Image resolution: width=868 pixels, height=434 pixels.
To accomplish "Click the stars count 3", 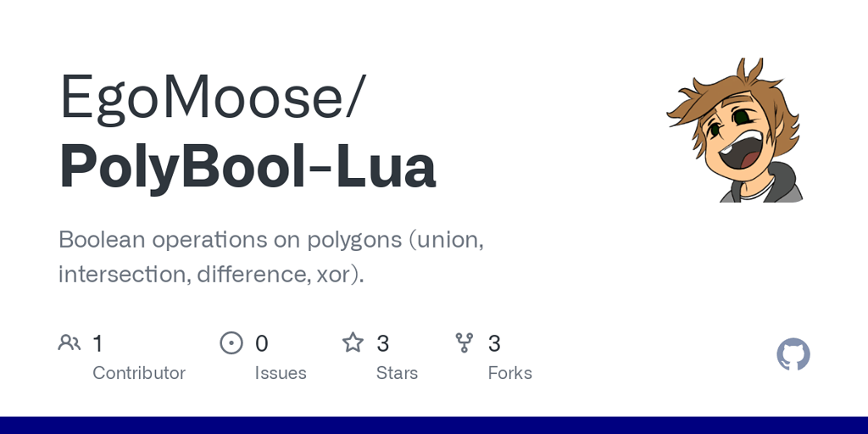I will pos(382,344).
